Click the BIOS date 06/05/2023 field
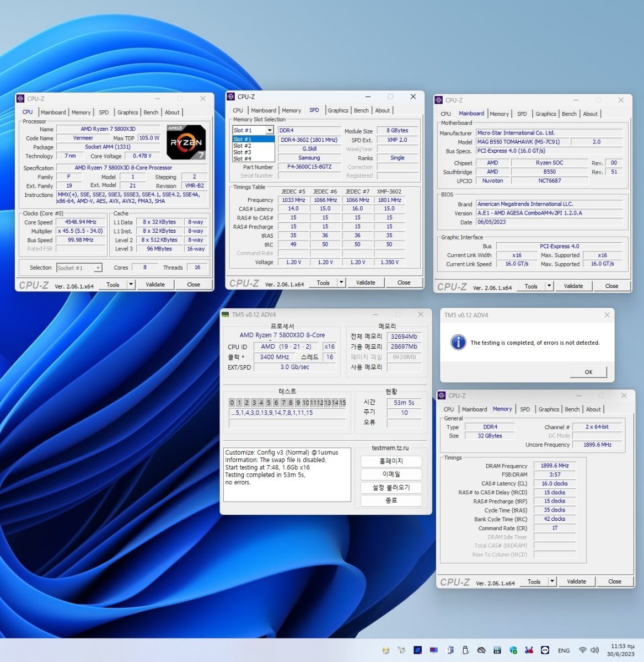This screenshot has width=644, height=662. pos(550,222)
